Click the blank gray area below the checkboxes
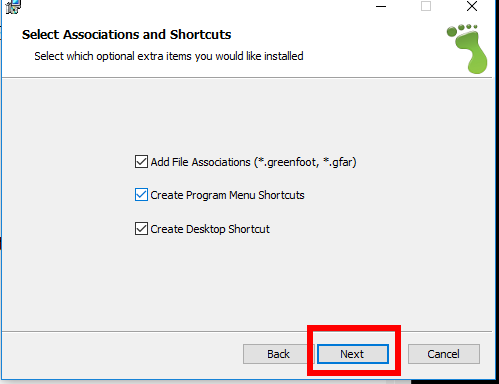This screenshot has height=384, width=499. click(x=247, y=283)
